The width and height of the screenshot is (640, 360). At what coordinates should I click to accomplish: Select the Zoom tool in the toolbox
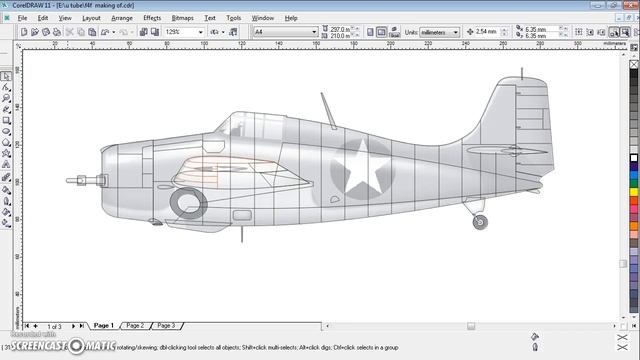click(6, 98)
